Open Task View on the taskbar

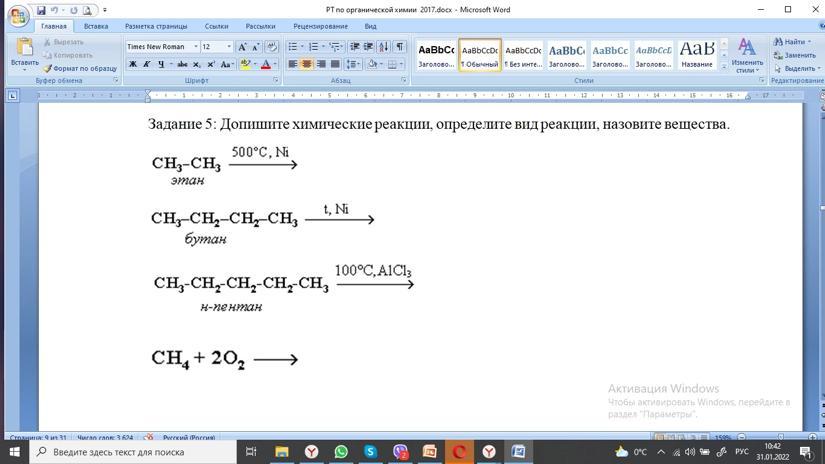(x=251, y=452)
